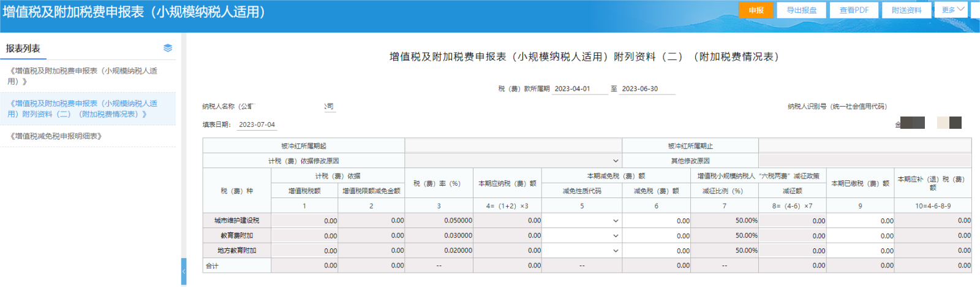This screenshot has width=980, height=287.
Task: Collapse the sidebar using the blue handle
Action: (x=184, y=271)
